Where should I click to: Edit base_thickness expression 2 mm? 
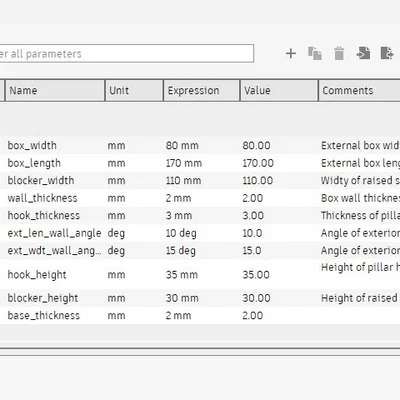pyautogui.click(x=178, y=316)
